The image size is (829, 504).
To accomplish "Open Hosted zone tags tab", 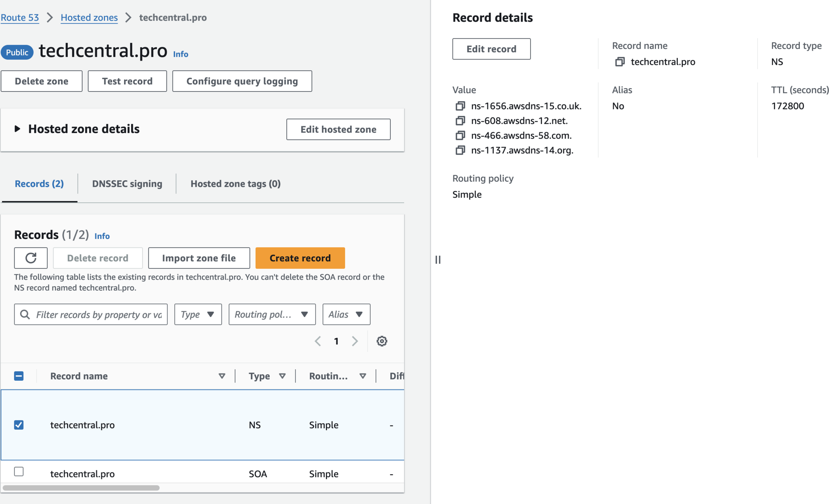I will 235,184.
